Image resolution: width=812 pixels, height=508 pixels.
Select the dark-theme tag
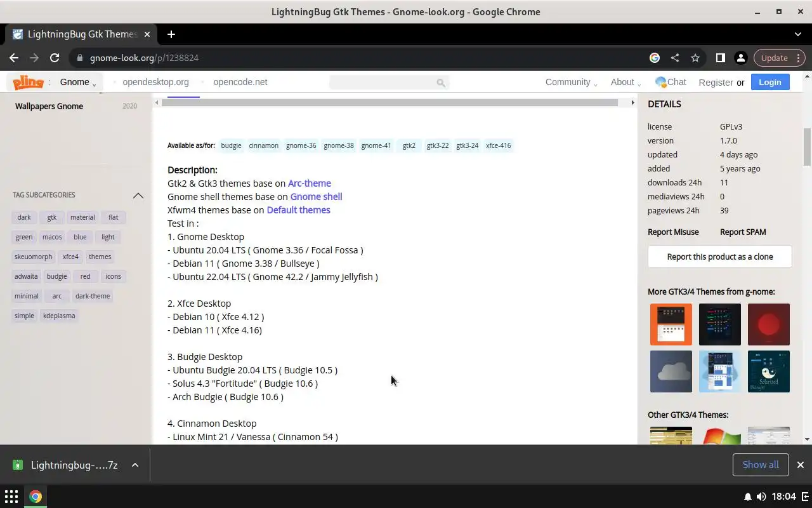point(93,296)
